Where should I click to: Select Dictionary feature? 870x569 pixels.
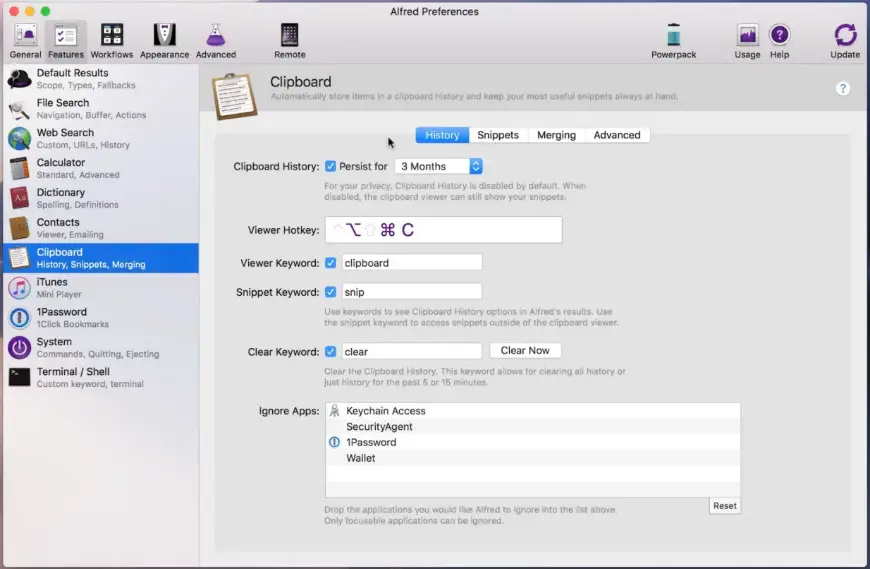tap(101, 199)
